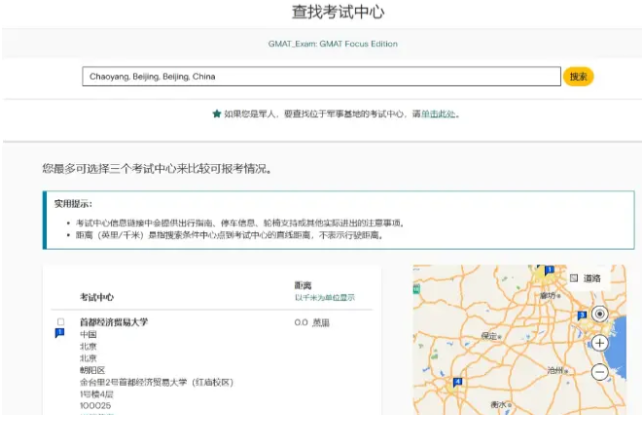
Task: Click the 考试中心 column header
Action: pos(97,297)
